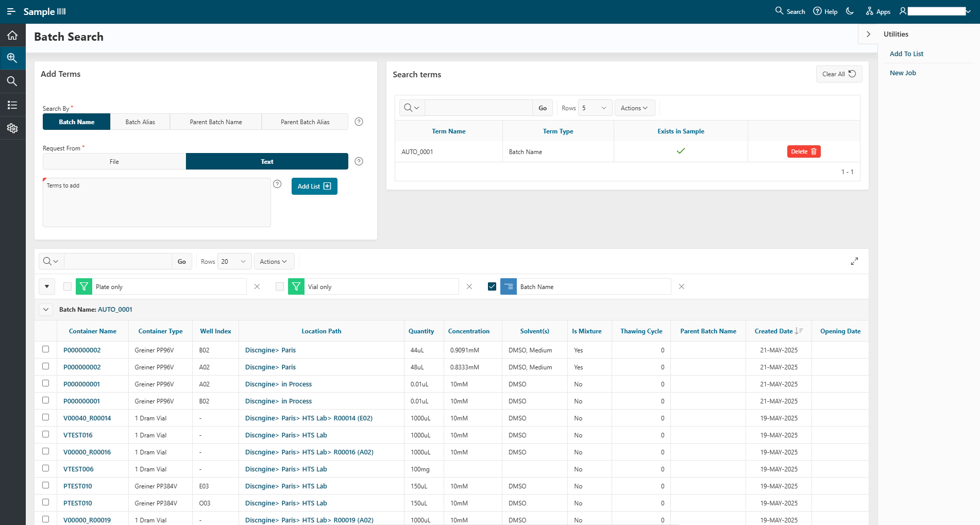980x525 pixels.
Task: Uncheck the Batch Name control break
Action: (492, 286)
